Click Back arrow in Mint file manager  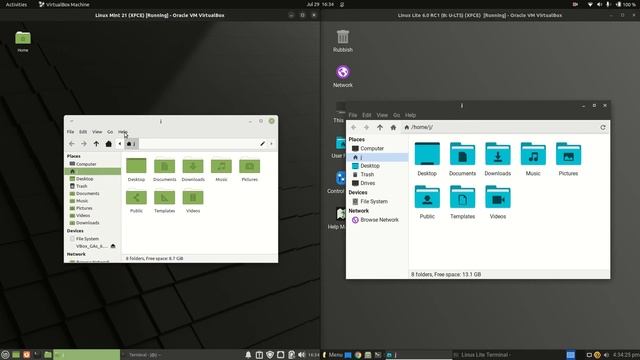click(72, 144)
